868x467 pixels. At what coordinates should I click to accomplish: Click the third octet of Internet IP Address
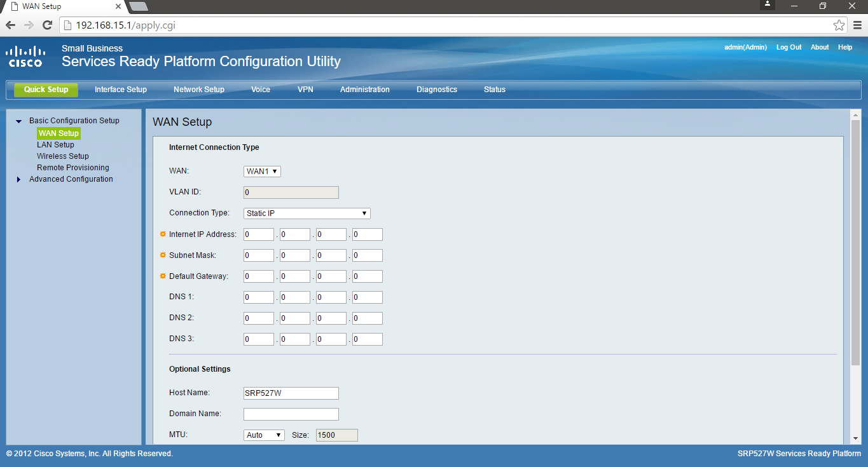point(331,234)
